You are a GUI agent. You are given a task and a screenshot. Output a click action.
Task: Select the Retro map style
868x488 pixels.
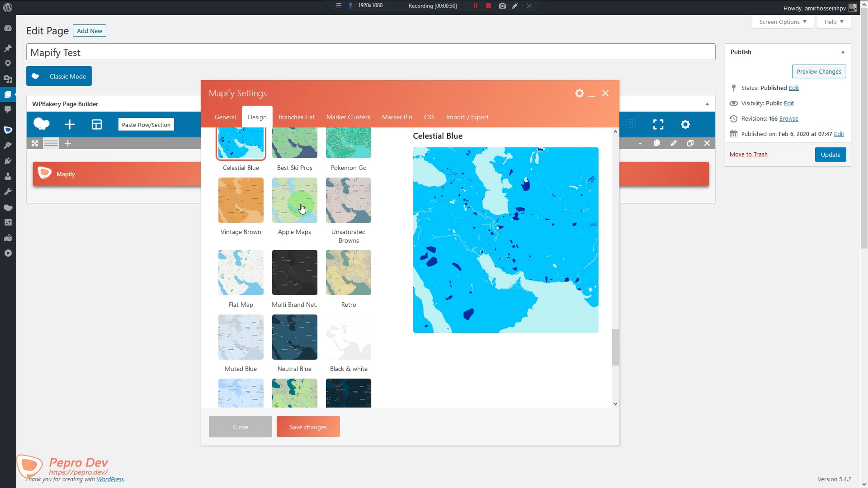(348, 273)
